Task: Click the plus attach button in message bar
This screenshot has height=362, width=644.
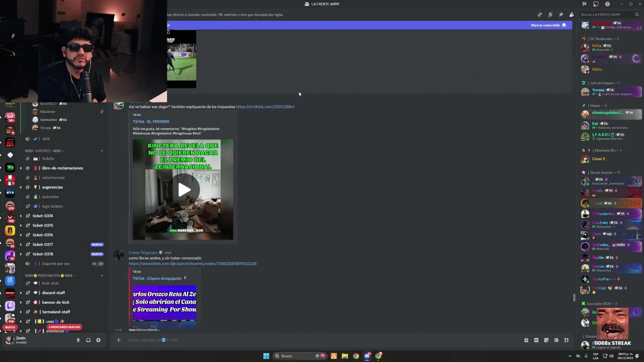Action: (119, 340)
